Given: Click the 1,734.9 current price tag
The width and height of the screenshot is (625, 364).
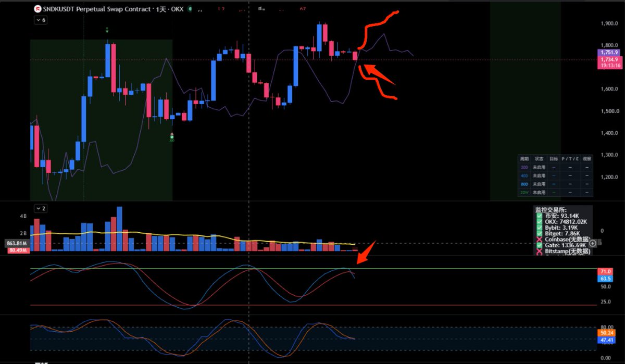Looking at the screenshot, I should click(609, 60).
